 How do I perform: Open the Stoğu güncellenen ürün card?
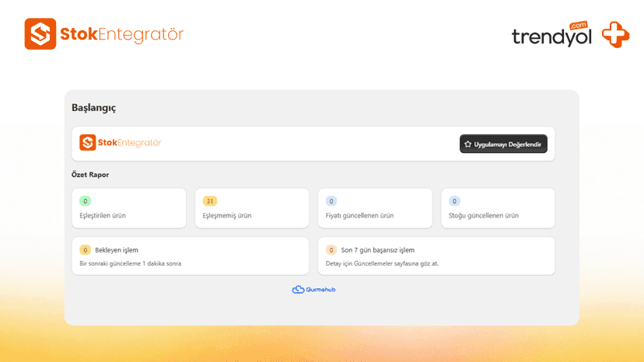tap(498, 208)
